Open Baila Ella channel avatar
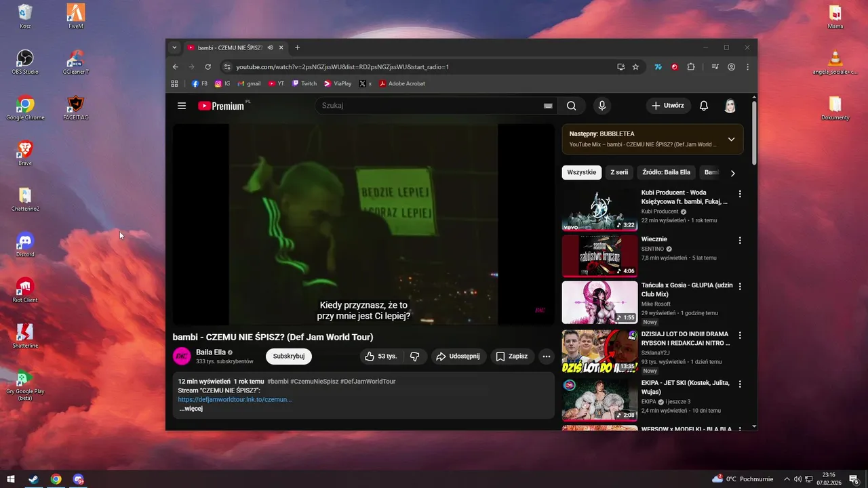 [x=182, y=357]
